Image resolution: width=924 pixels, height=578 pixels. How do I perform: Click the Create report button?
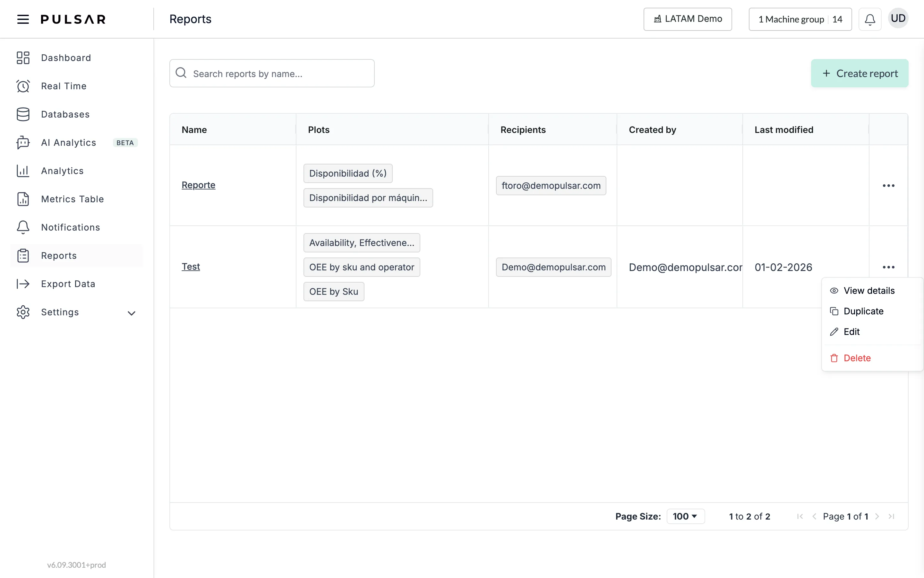tap(860, 74)
